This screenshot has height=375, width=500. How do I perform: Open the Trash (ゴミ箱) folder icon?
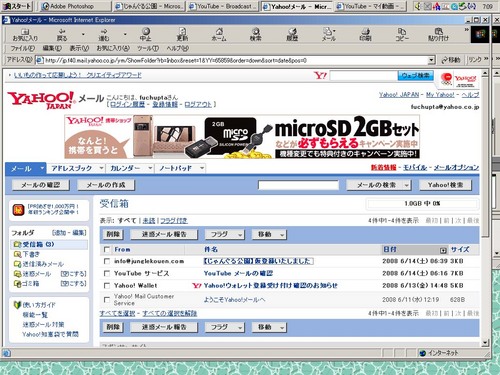tap(17, 284)
